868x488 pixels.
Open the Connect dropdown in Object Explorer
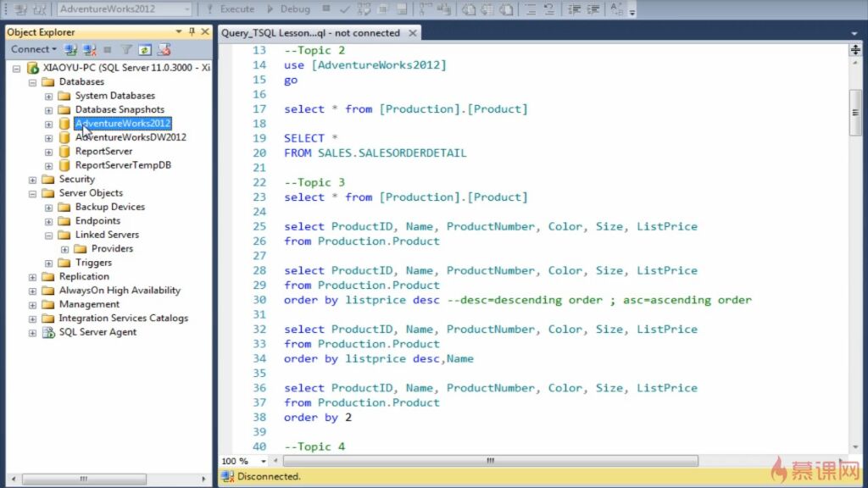33,49
